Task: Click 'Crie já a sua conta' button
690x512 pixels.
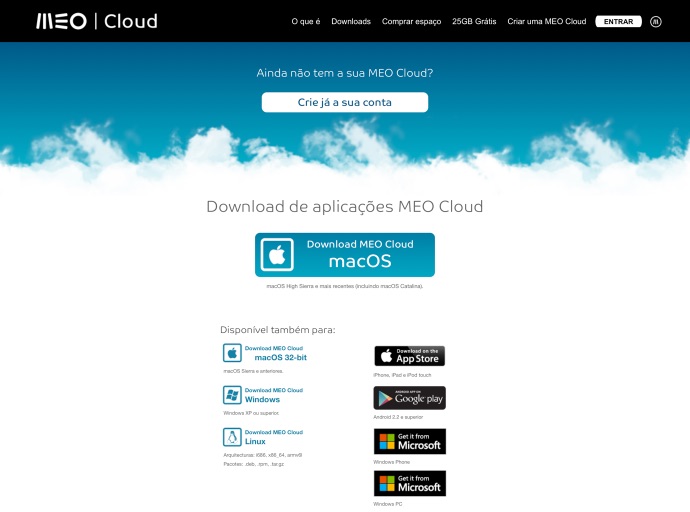Action: click(x=345, y=102)
